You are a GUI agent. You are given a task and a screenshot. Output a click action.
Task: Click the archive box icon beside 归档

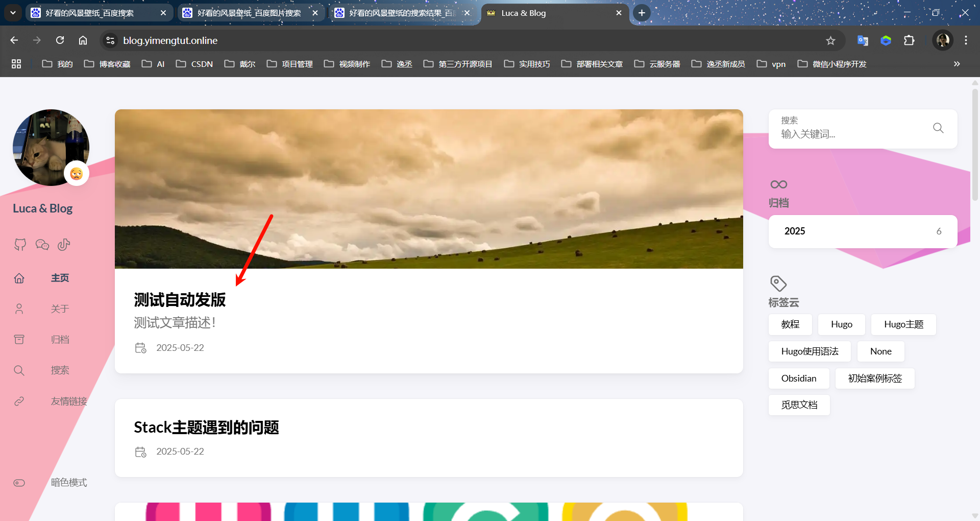point(19,340)
